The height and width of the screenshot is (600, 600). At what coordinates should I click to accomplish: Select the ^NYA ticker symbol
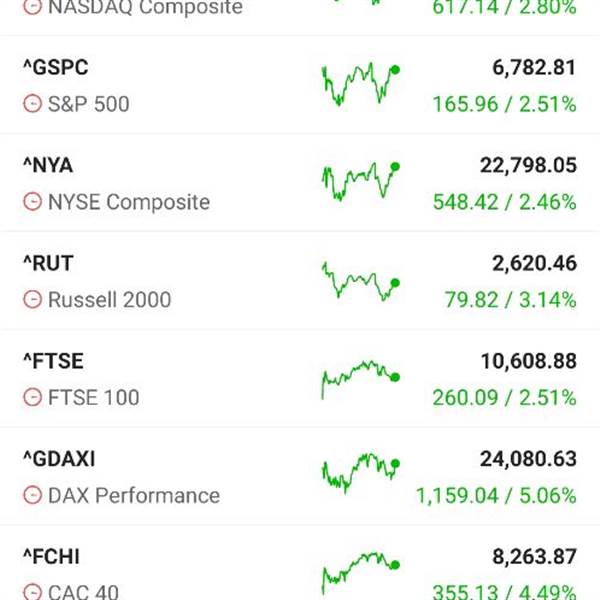tap(48, 166)
